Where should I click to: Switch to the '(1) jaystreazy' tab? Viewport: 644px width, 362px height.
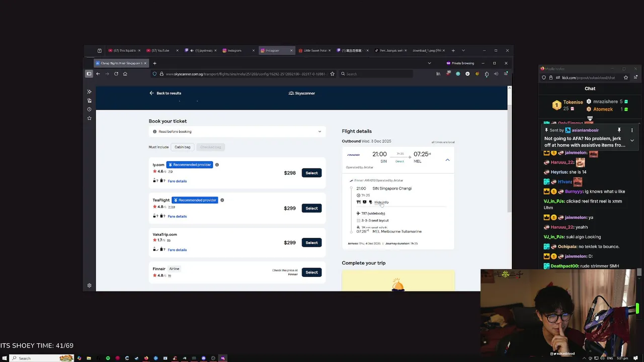click(x=201, y=50)
